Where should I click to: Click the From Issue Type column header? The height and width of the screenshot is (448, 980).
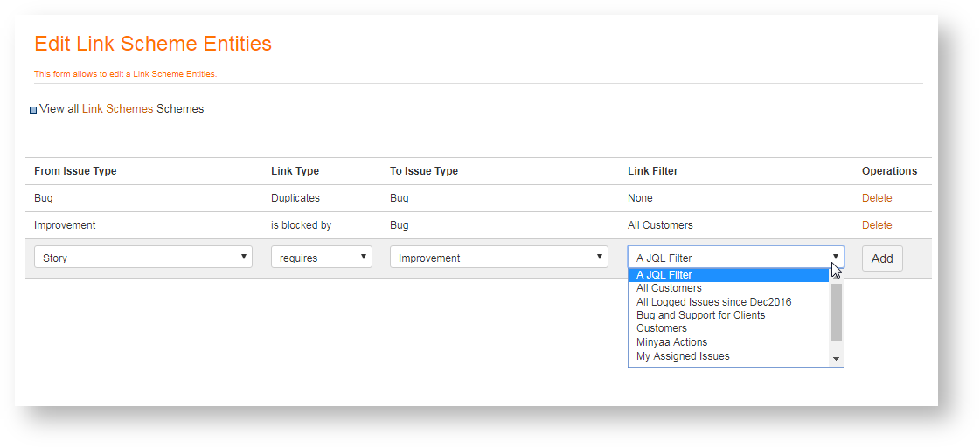point(75,171)
